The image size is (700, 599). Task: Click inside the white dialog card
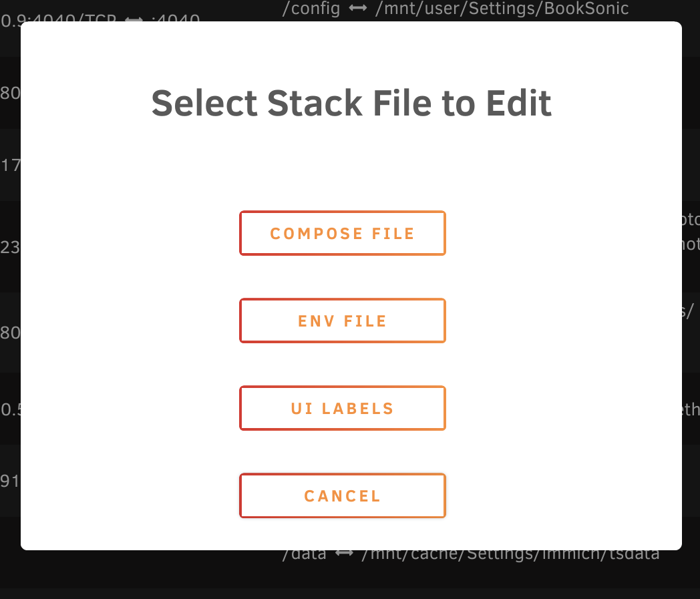click(x=352, y=167)
